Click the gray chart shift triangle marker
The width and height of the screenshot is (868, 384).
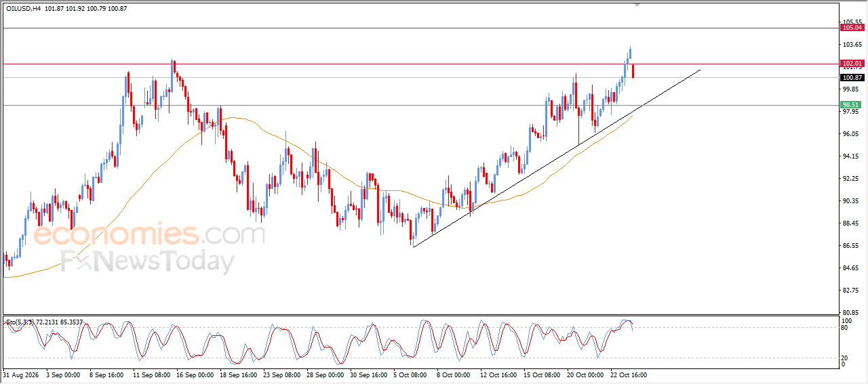[x=637, y=5]
